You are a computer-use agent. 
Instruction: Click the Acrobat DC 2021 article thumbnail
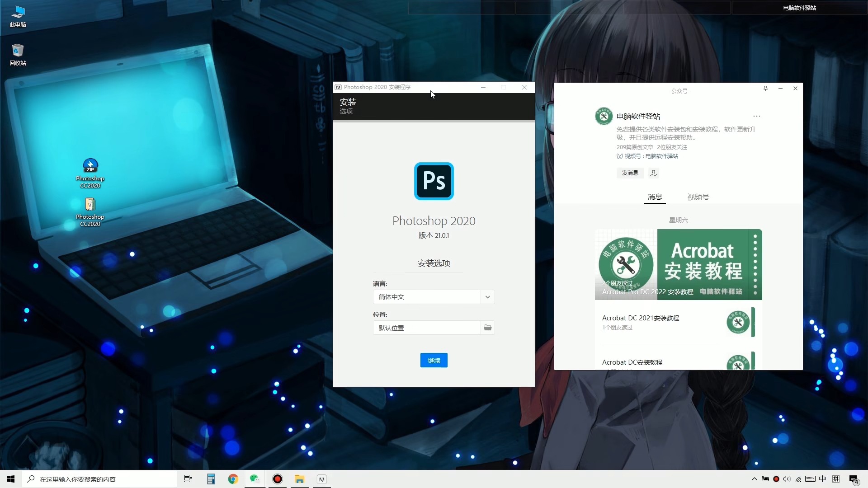point(741,322)
